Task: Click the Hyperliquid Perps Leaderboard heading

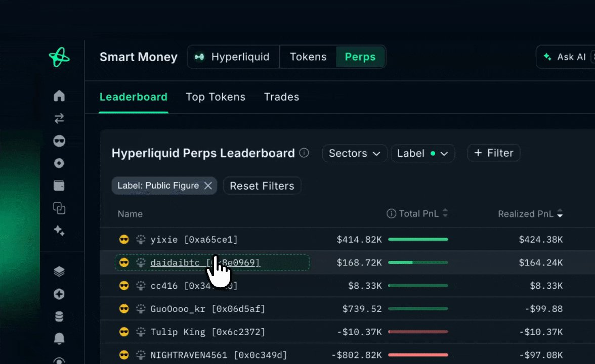Action: click(203, 153)
